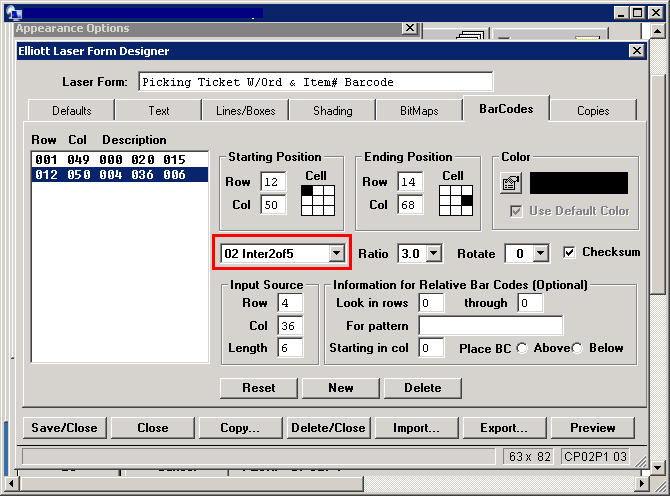Open the Rotate dropdown
The width and height of the screenshot is (670, 496).
coord(541,253)
